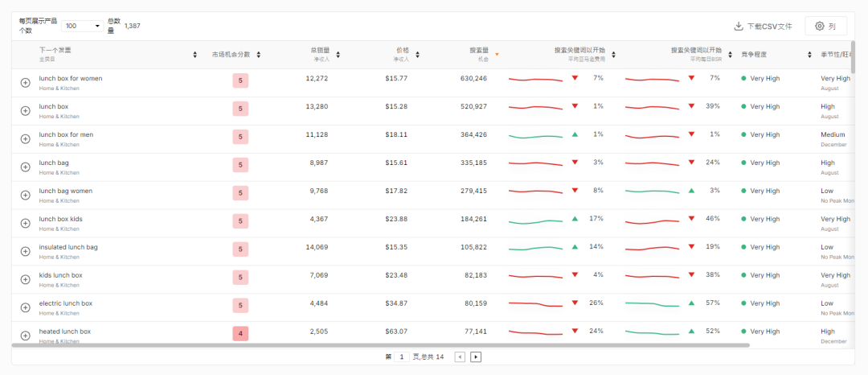Expand the "lunch box for men" row
Screen dimensions: 868x375
pos(25,139)
